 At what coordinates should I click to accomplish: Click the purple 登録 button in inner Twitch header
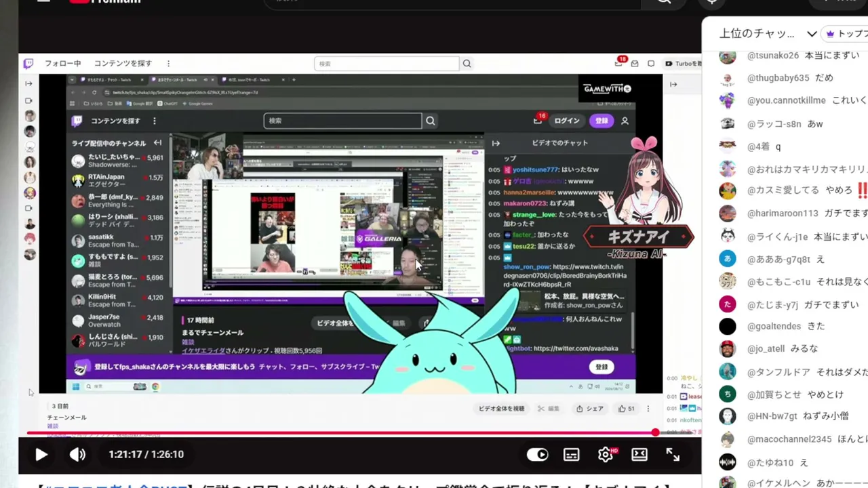point(601,121)
